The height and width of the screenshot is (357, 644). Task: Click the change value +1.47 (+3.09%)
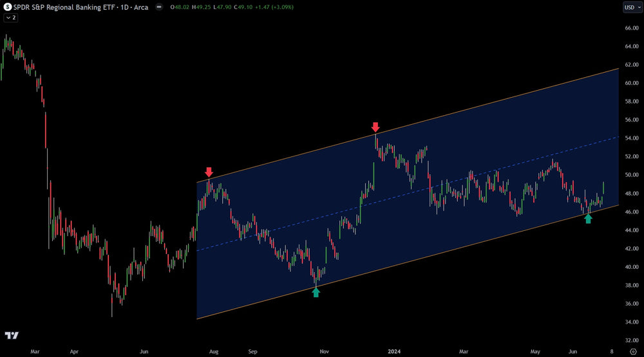pos(274,7)
